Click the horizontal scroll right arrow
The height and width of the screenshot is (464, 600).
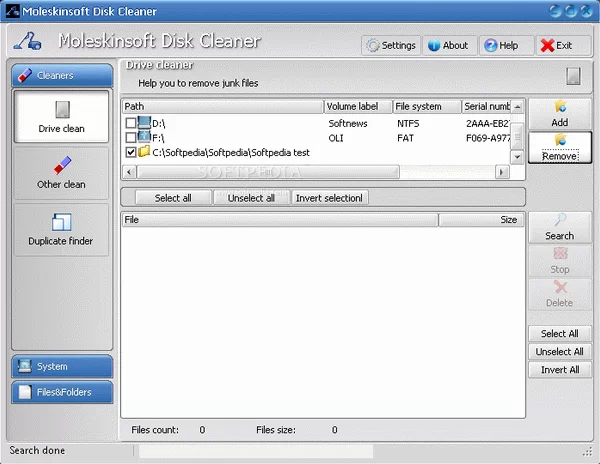click(x=502, y=172)
